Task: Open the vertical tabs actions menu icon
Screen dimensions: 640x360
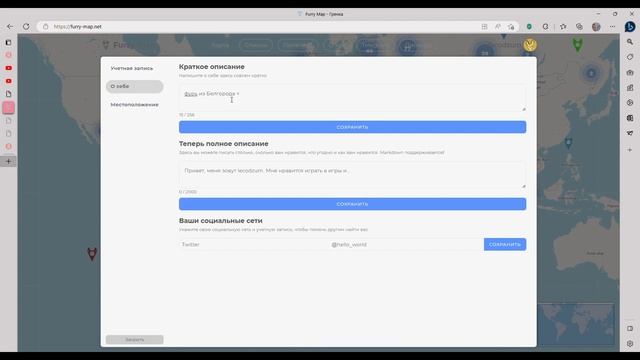Action: click(9, 42)
